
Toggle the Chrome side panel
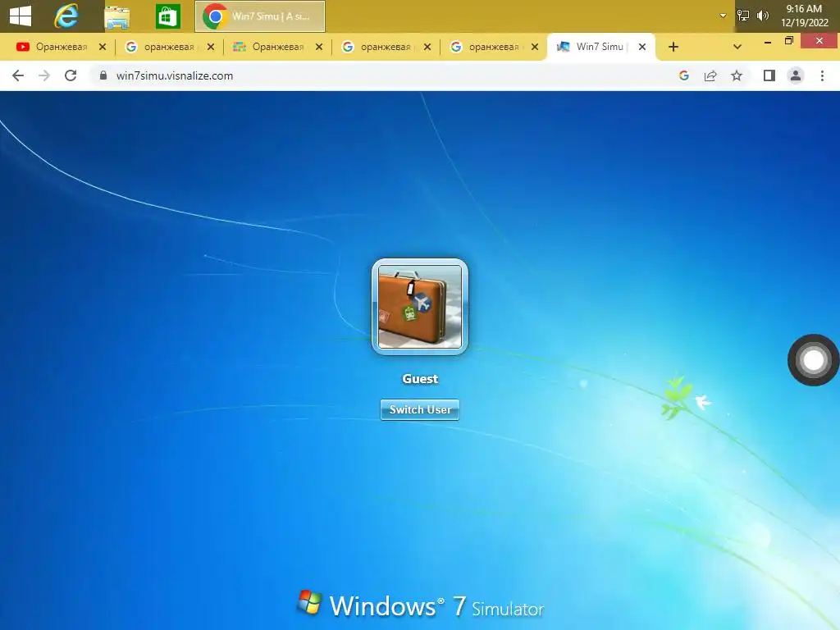coord(769,75)
